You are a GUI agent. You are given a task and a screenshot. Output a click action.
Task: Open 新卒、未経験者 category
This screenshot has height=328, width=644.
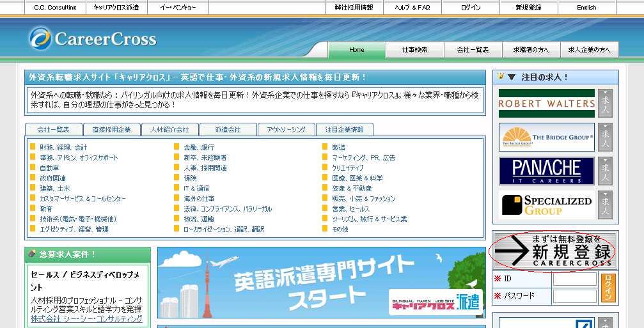(205, 158)
